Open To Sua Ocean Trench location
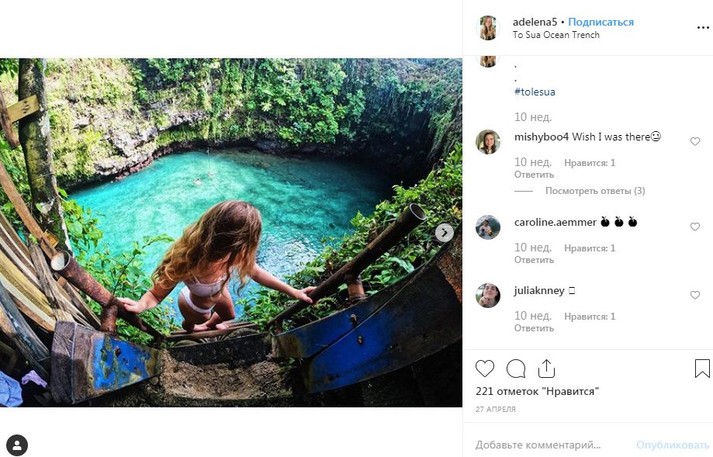The image size is (713, 457). (x=556, y=35)
